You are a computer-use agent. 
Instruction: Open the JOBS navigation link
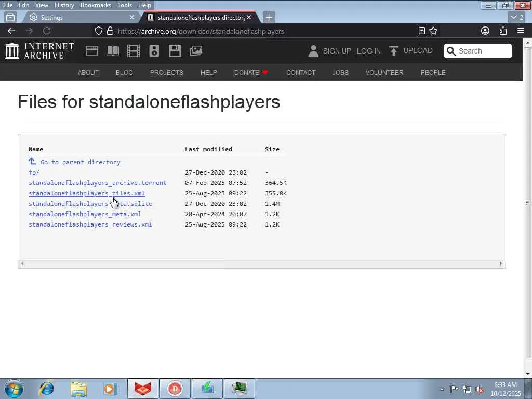(x=340, y=73)
